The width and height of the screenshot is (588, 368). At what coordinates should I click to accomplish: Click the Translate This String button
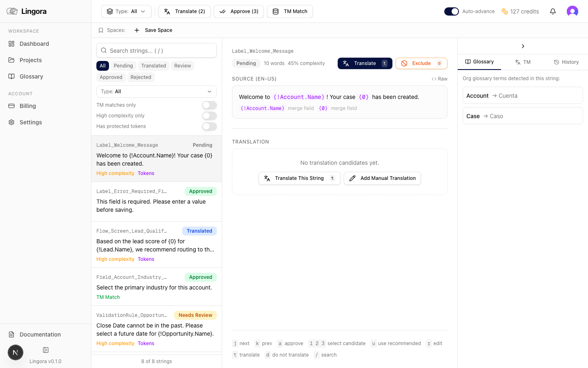click(299, 178)
